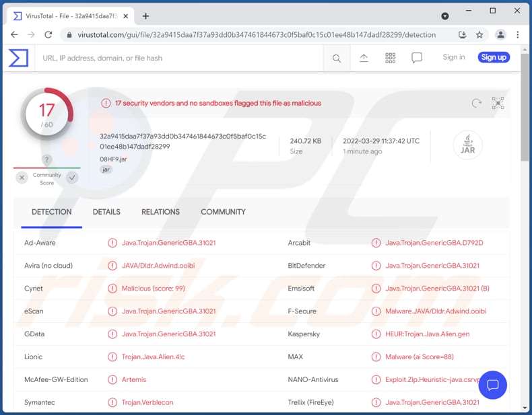
Task: Click the reanalyze file icon
Action: point(477,103)
